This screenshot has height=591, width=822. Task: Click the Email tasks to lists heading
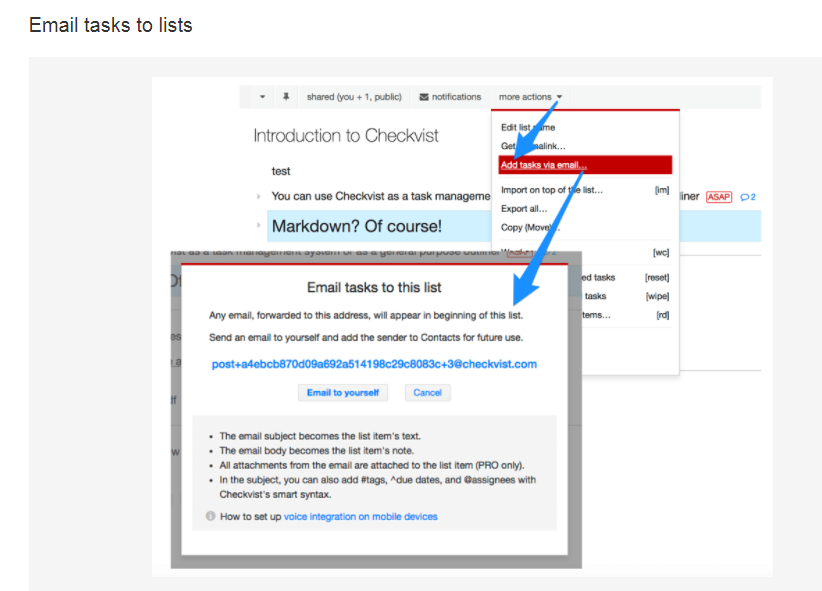click(111, 25)
